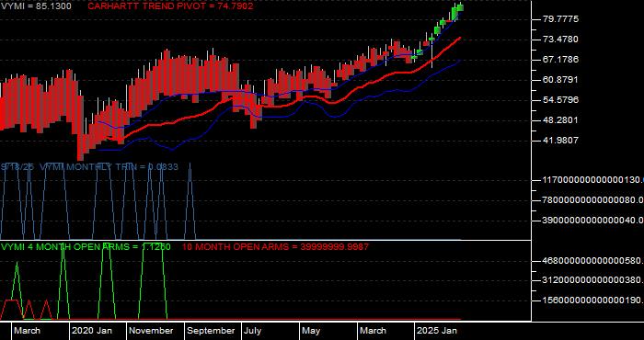The height and width of the screenshot is (340, 644).
Task: Click the VYMI = 85.1300 price label
Action: (x=35, y=6)
